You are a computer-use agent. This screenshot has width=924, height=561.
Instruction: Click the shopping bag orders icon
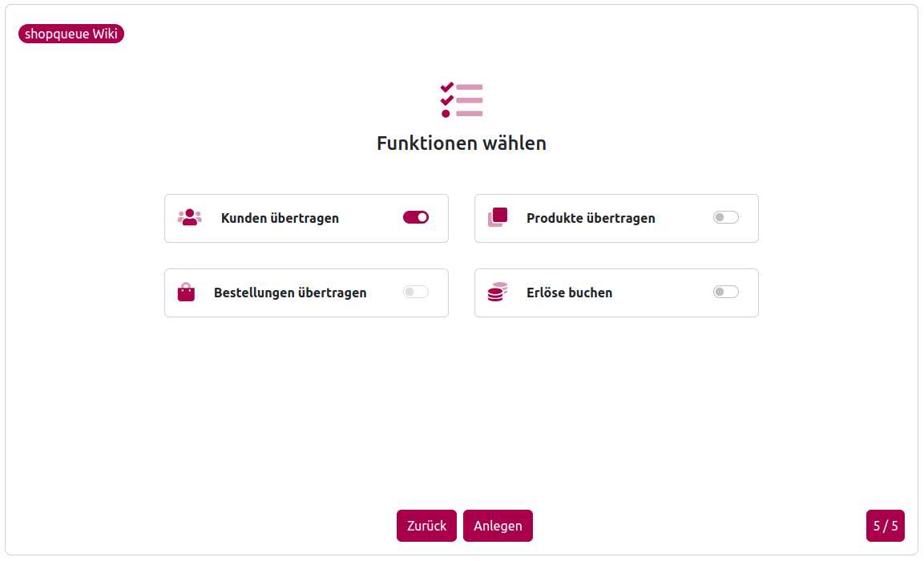186,292
